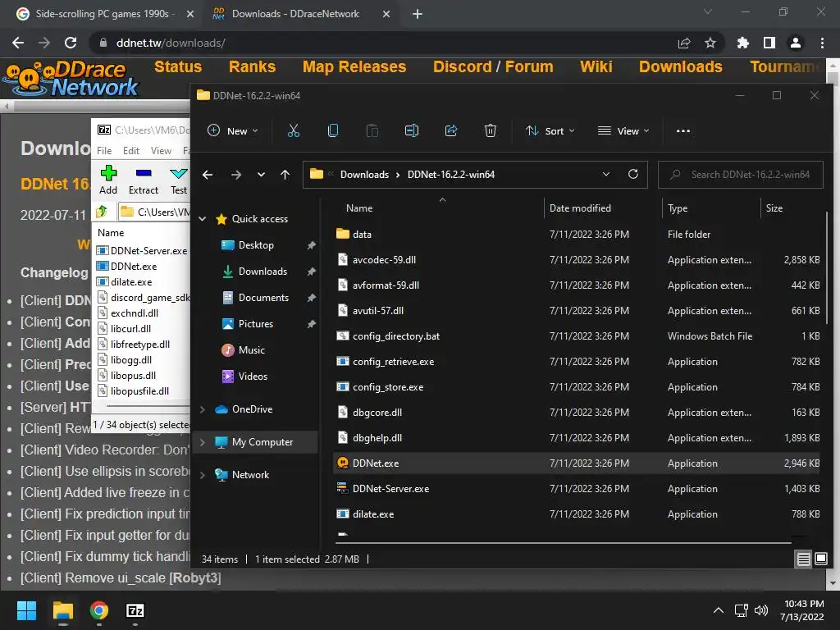Select Videos in navigation pane

253,376
